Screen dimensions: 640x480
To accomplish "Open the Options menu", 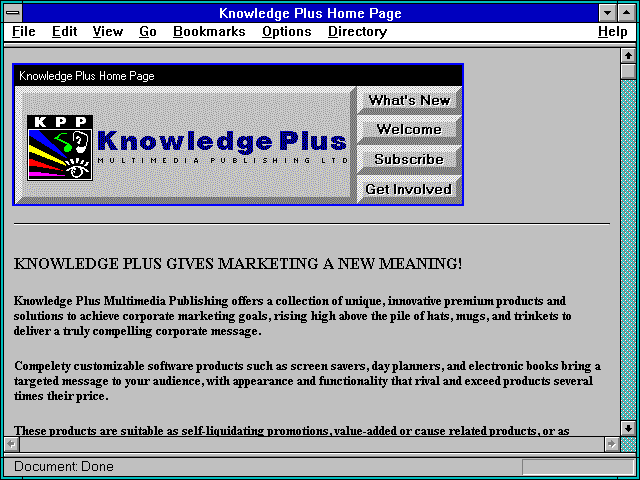I will [287, 32].
